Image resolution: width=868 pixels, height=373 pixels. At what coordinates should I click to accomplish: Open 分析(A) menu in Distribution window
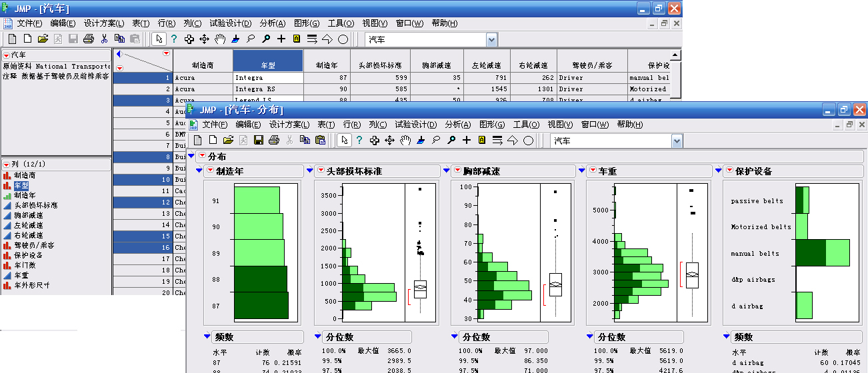[x=458, y=125]
